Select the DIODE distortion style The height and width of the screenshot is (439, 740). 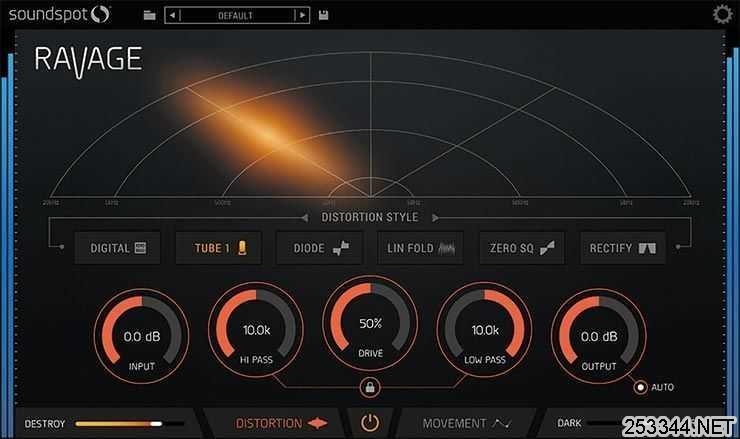click(x=320, y=248)
